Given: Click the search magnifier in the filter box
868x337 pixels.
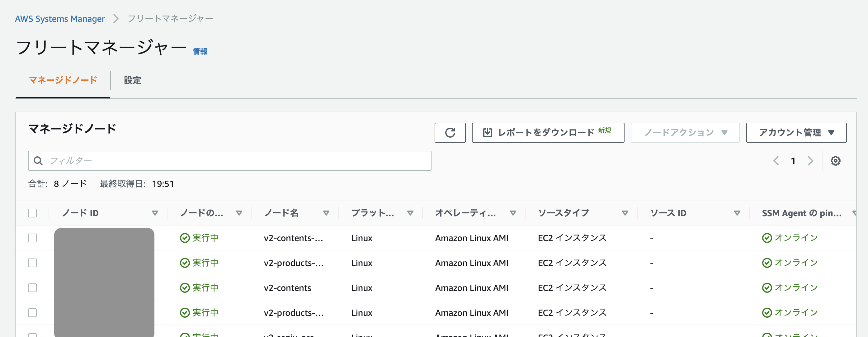Looking at the screenshot, I should point(38,161).
